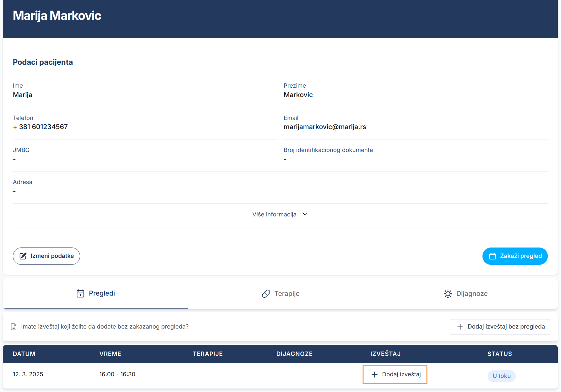Expand Više informacija section
This screenshot has width=561, height=392.
point(274,214)
